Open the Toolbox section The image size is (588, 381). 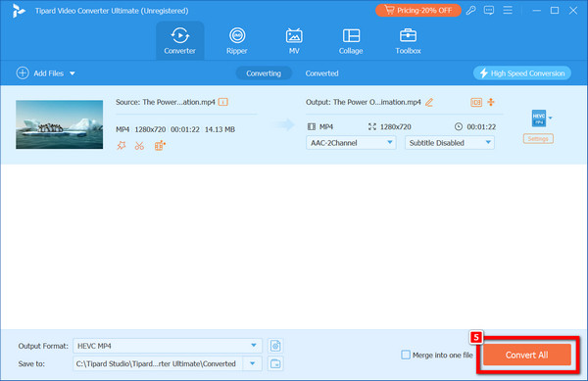click(x=408, y=41)
